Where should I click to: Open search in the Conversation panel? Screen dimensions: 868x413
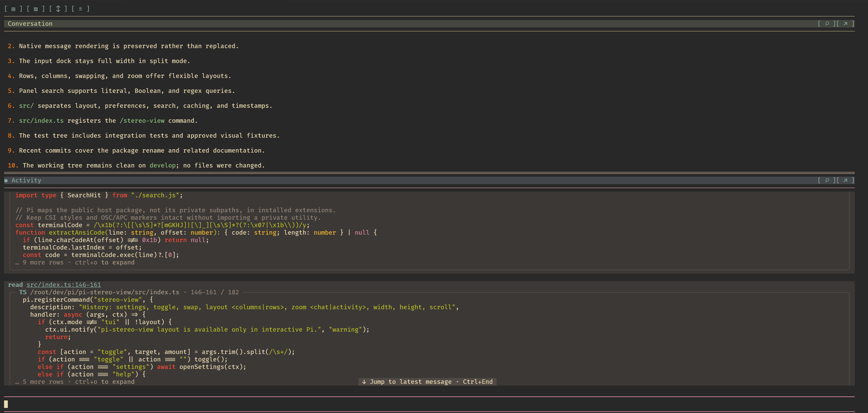pos(827,24)
